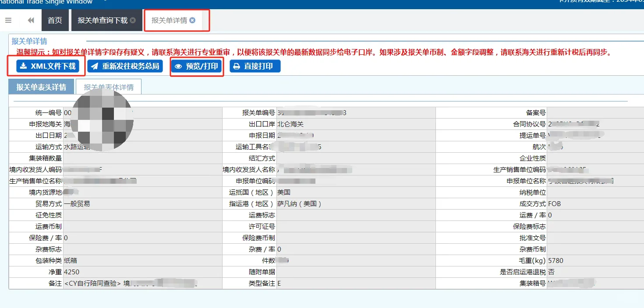Image resolution: width=644 pixels, height=308 pixels.
Task: Open the 报关单查询下载 tab
Action: tap(103, 20)
